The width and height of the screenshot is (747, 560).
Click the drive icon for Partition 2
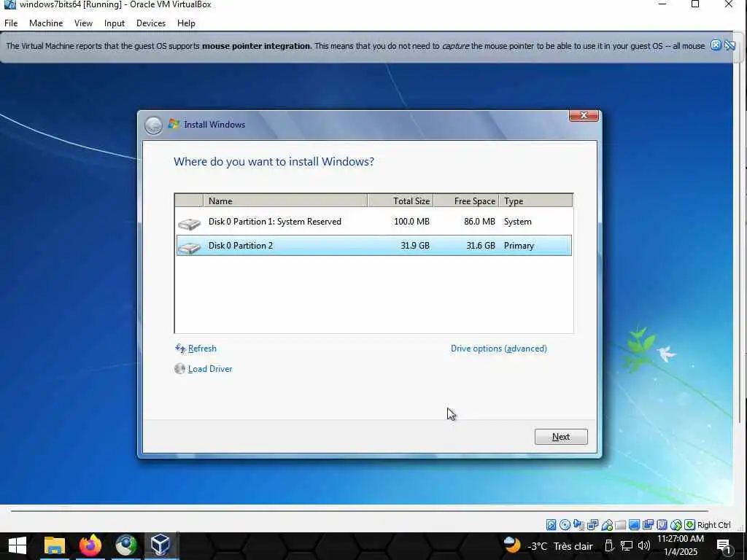click(189, 247)
